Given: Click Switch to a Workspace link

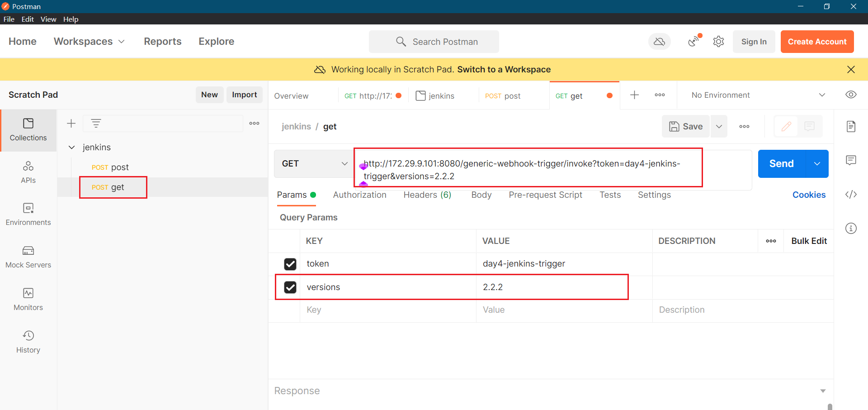Looking at the screenshot, I should coord(504,69).
